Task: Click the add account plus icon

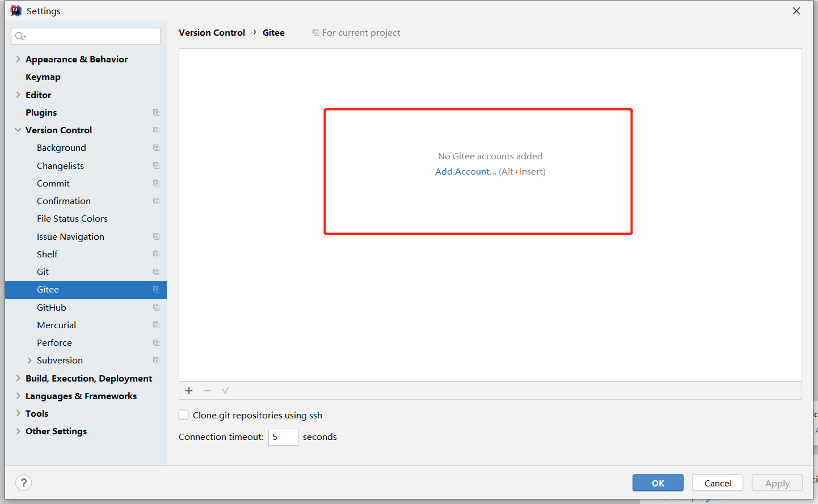Action: pos(189,391)
